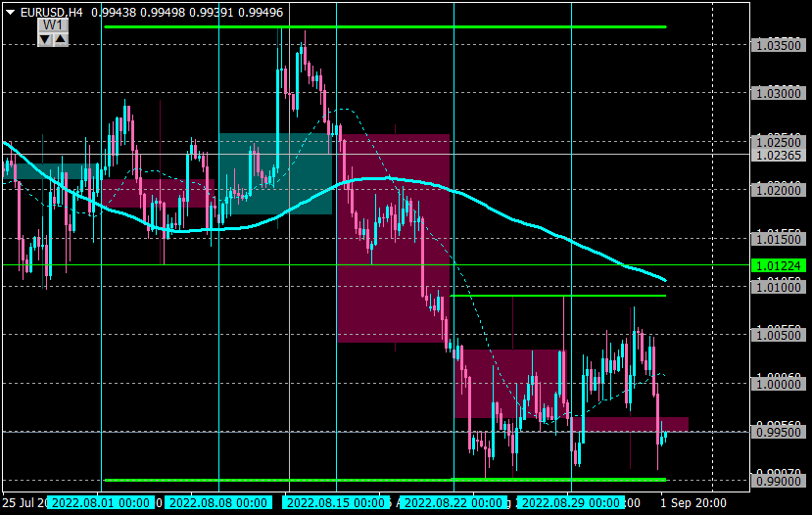Image resolution: width=812 pixels, height=515 pixels.
Task: Select the short green line above 1.00500
Action: (557, 296)
